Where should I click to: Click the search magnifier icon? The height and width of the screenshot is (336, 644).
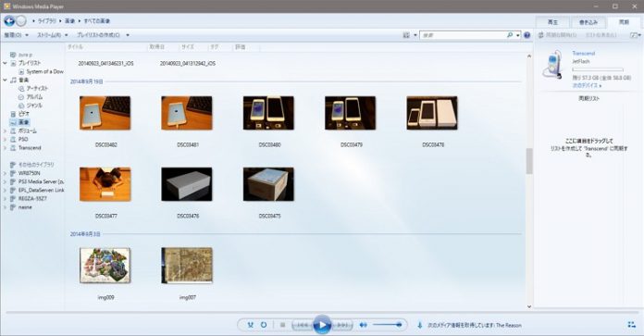(x=510, y=35)
